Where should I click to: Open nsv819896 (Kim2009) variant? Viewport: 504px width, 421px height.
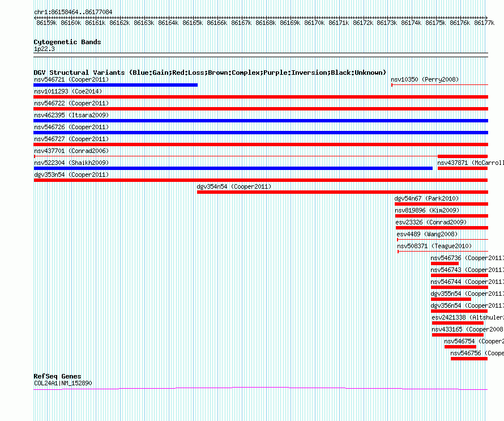pyautogui.click(x=427, y=210)
